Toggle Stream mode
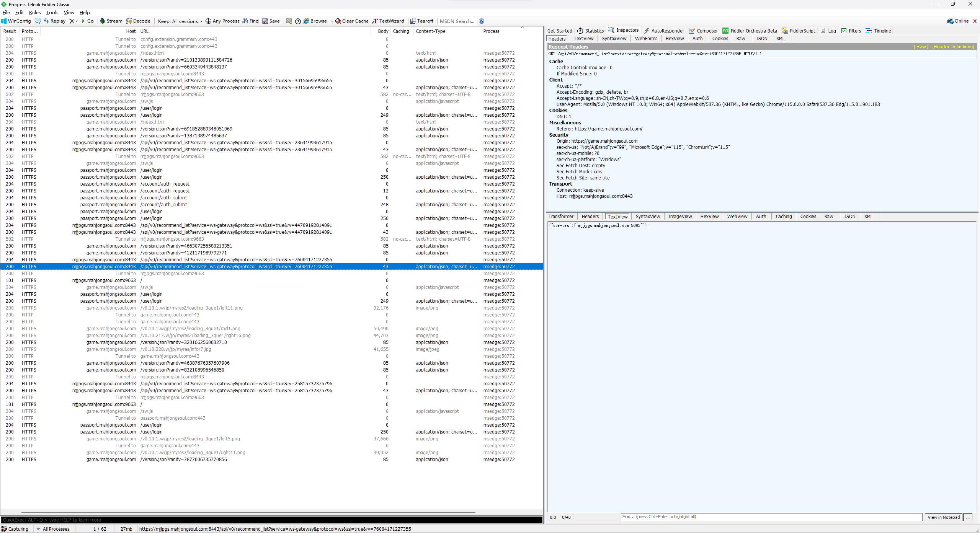Image resolution: width=980 pixels, height=533 pixels. (x=111, y=21)
